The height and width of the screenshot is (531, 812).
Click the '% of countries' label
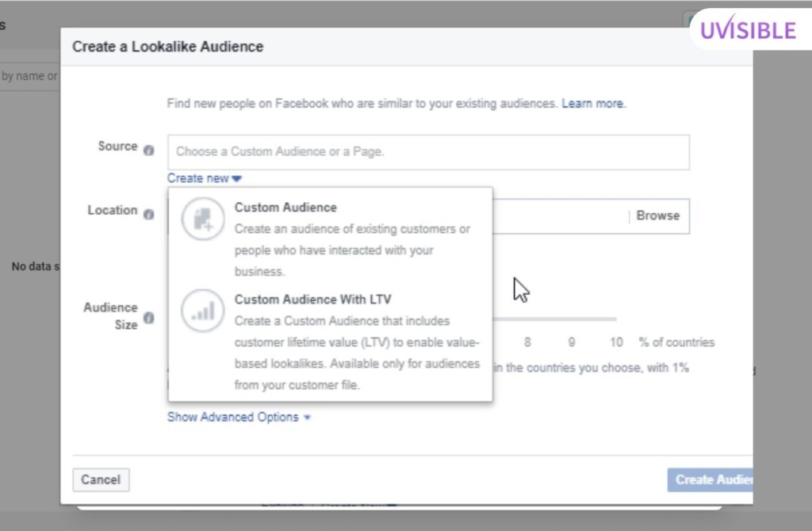[676, 342]
